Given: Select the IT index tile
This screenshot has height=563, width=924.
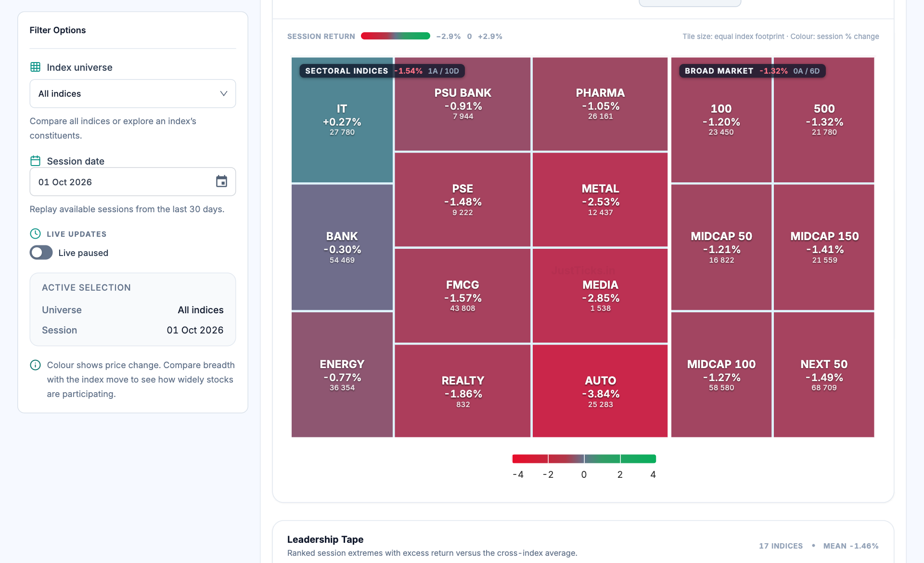Looking at the screenshot, I should click(342, 120).
